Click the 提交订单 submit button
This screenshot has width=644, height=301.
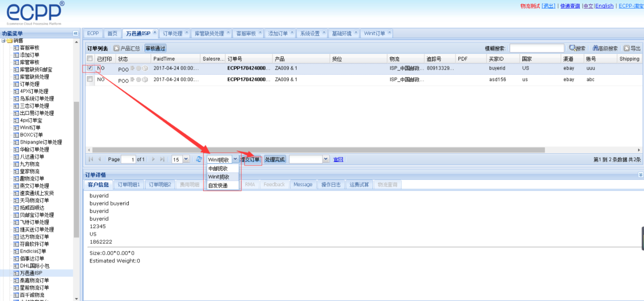point(250,159)
